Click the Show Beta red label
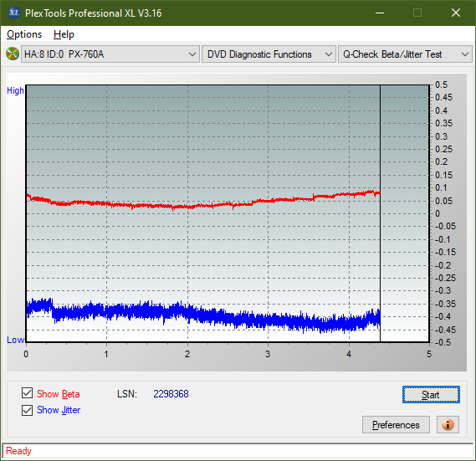 pyautogui.click(x=59, y=394)
